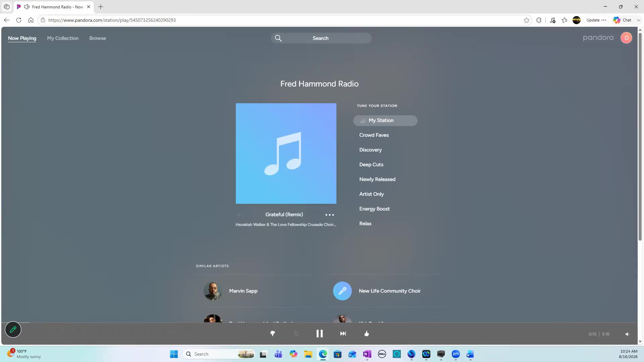Open My Collection tab

63,38
